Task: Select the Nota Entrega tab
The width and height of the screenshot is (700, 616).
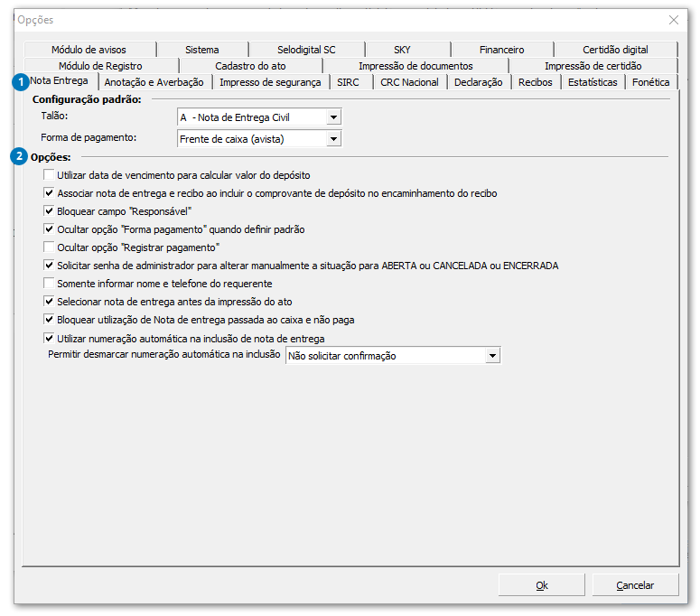Action: pyautogui.click(x=59, y=80)
